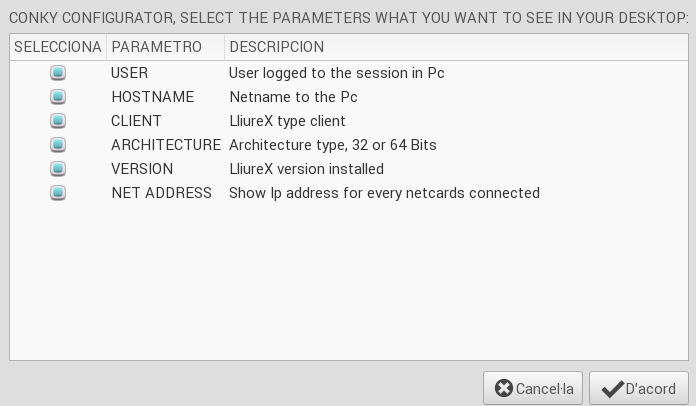The image size is (696, 406).
Task: Click the PARAMETRO column header
Action: point(156,47)
